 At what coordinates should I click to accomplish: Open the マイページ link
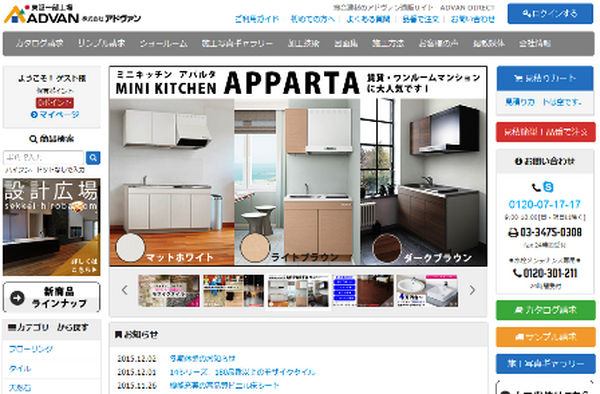click(x=55, y=114)
